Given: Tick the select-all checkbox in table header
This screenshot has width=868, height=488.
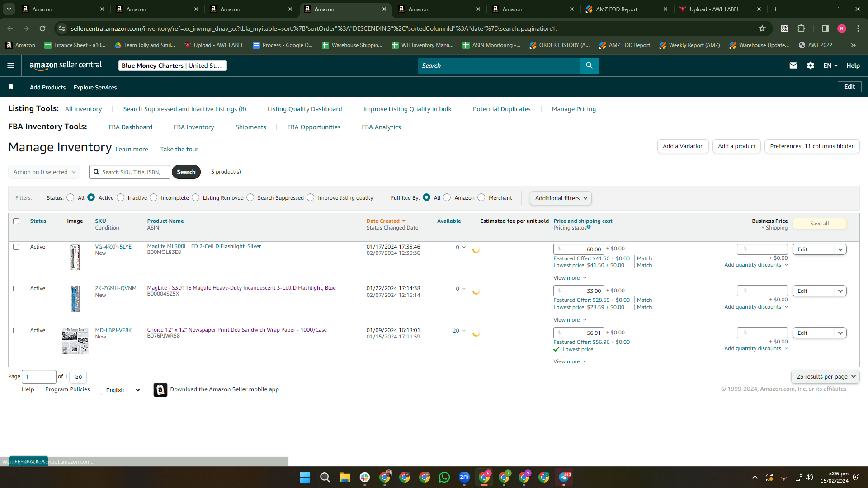Looking at the screenshot, I should [x=16, y=221].
